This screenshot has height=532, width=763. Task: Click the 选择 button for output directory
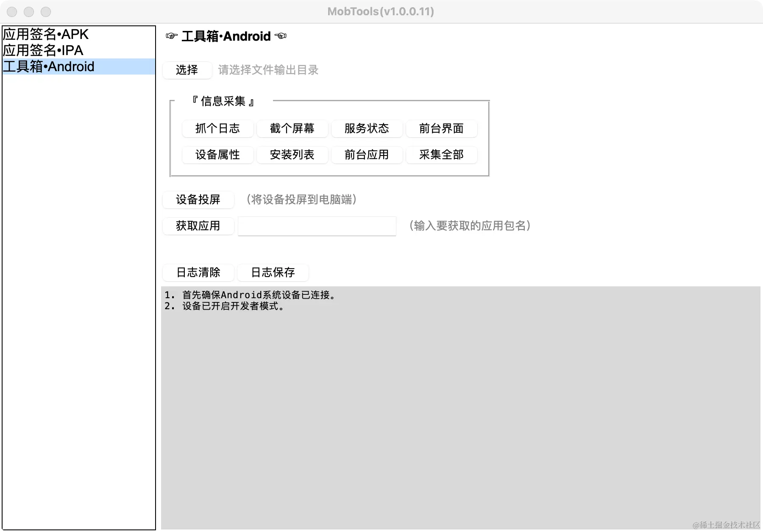click(187, 70)
